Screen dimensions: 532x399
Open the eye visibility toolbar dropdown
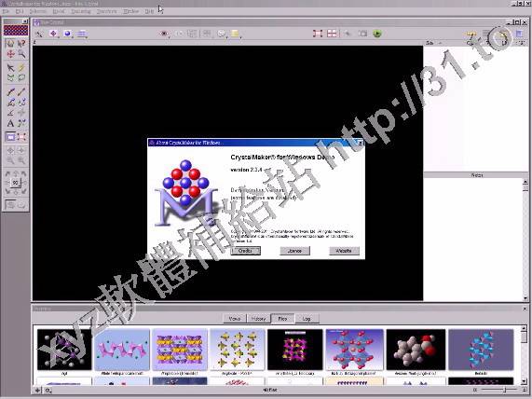(165, 34)
